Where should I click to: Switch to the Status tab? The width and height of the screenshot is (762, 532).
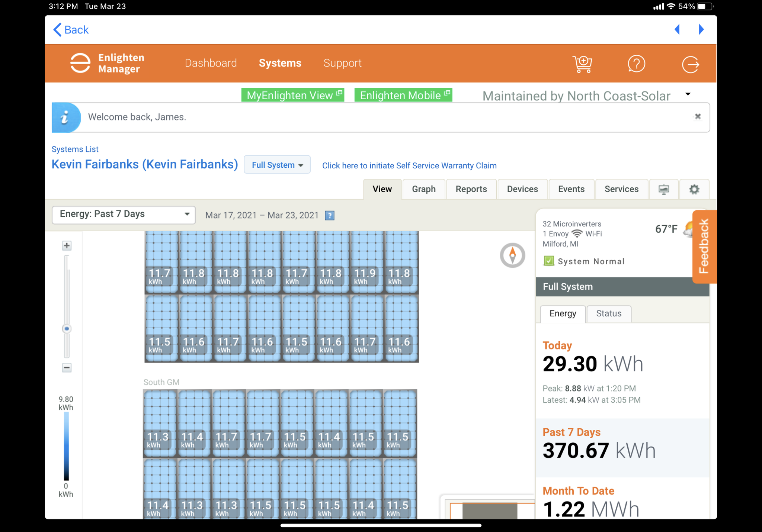(x=608, y=313)
